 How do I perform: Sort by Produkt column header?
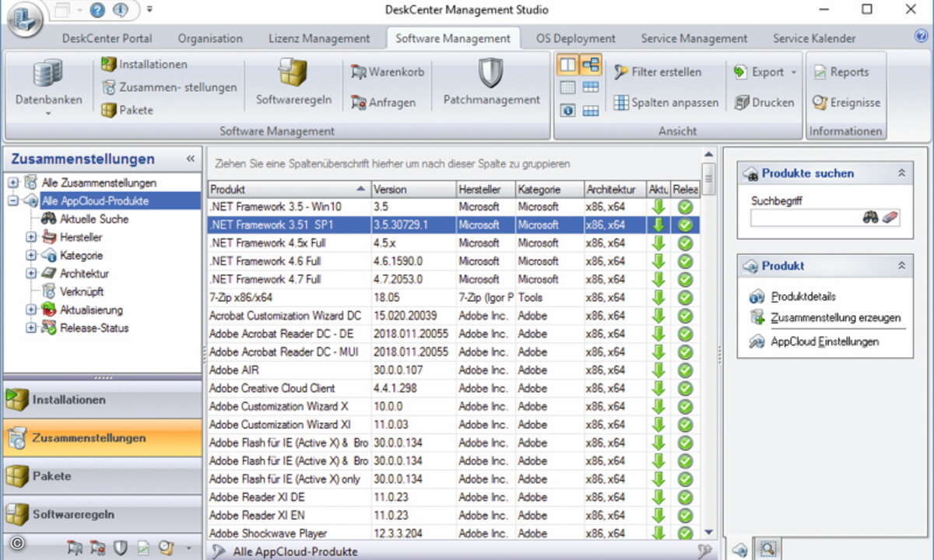point(289,189)
